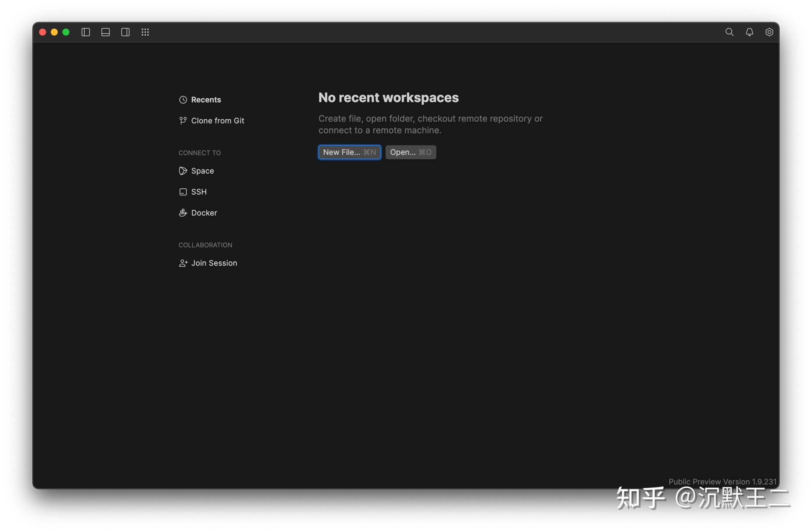Toggle the left sidebar panel icon

[x=86, y=32]
